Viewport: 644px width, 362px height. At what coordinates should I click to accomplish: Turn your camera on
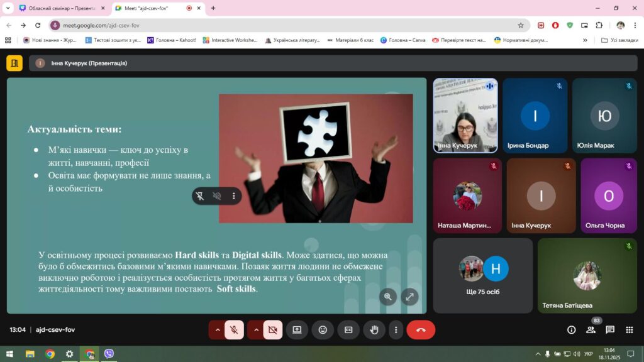273,329
